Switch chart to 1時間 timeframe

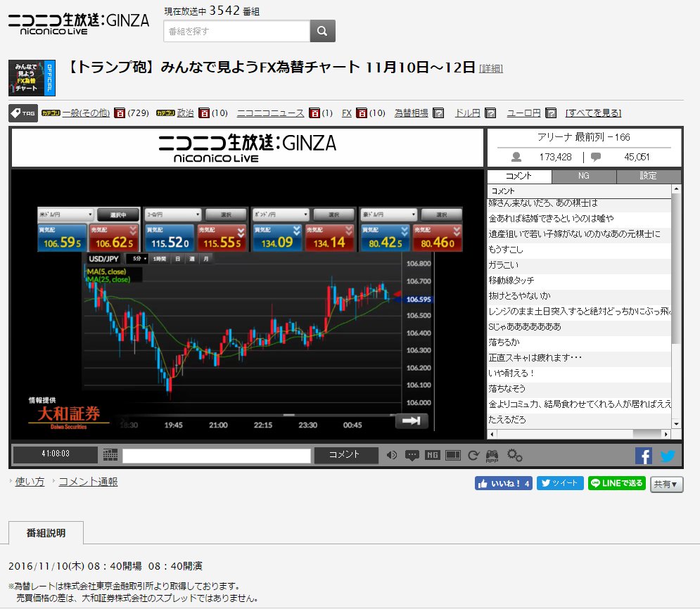(160, 259)
